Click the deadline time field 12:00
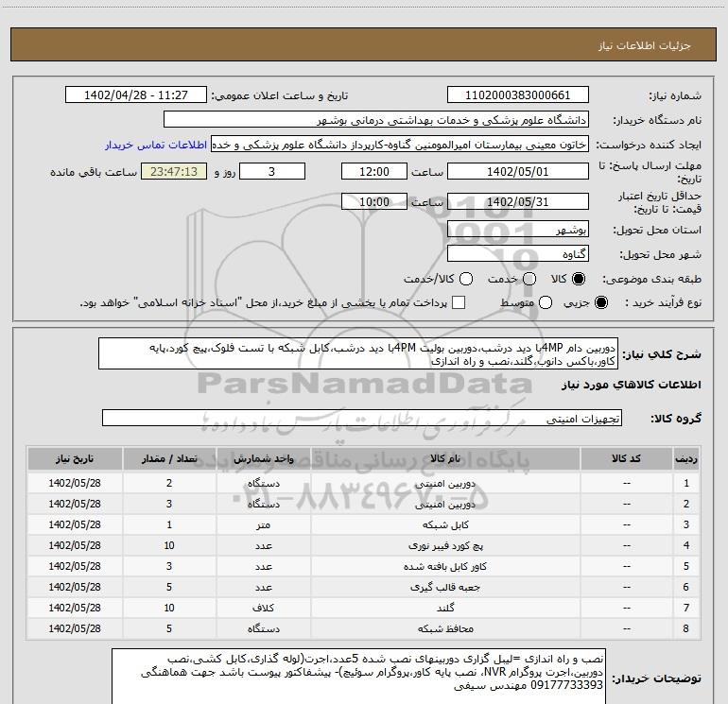The width and height of the screenshot is (728, 704). 374,172
